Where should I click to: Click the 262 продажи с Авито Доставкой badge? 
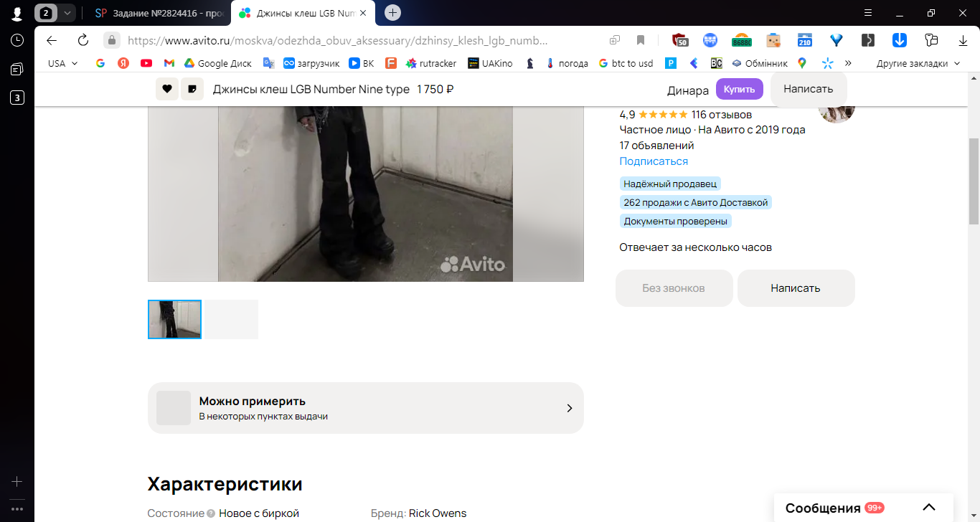coord(696,202)
